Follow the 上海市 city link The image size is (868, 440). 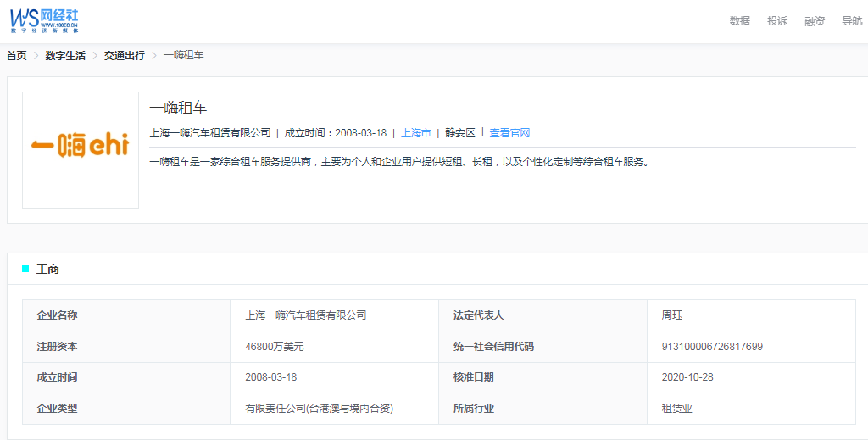click(415, 133)
